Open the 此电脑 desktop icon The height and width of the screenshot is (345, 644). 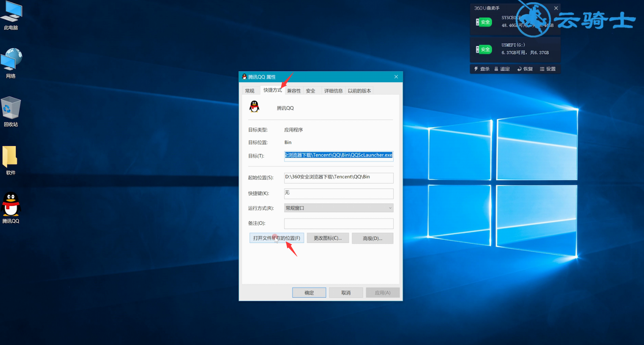pyautogui.click(x=11, y=16)
